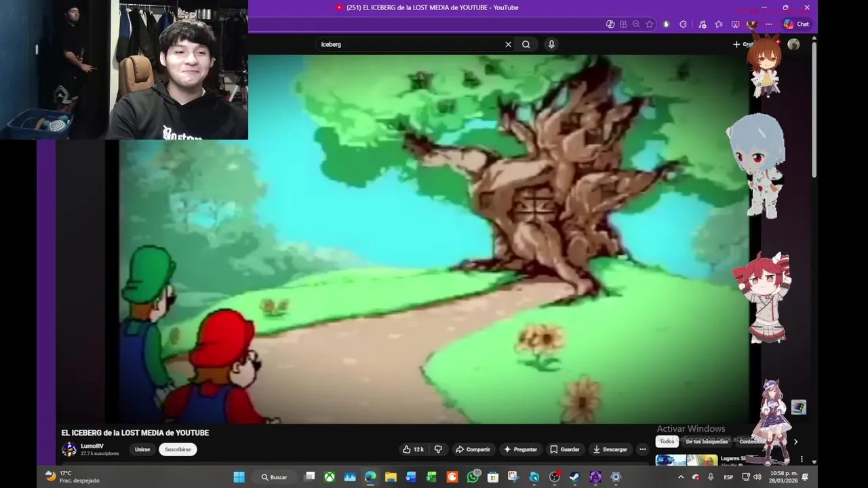Open Task View on the taskbar
The height and width of the screenshot is (488, 868).
(309, 476)
